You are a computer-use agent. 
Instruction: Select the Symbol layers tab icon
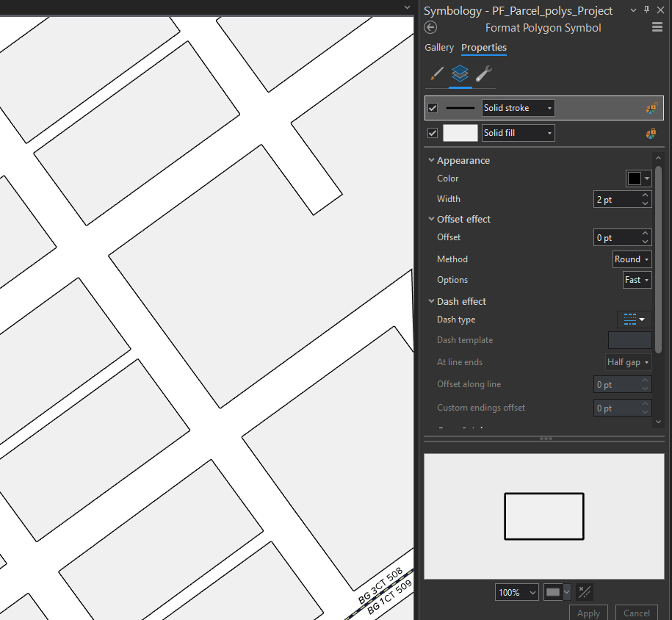coord(460,74)
